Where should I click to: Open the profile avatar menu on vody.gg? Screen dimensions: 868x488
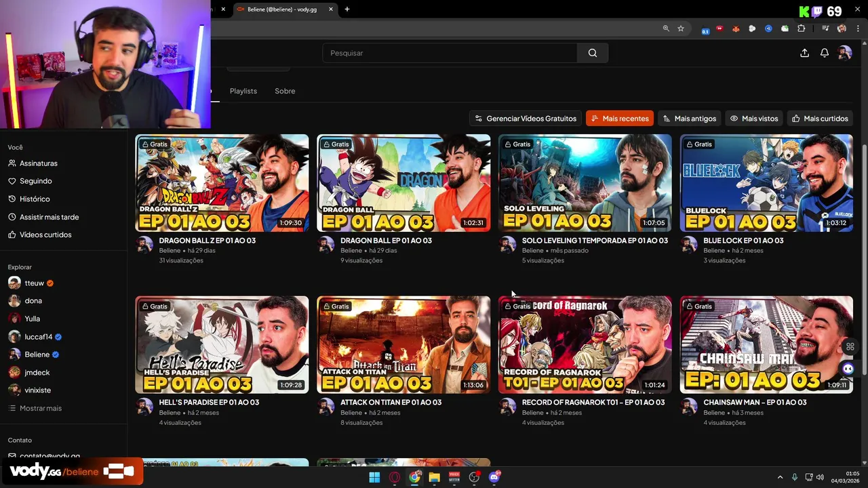844,53
